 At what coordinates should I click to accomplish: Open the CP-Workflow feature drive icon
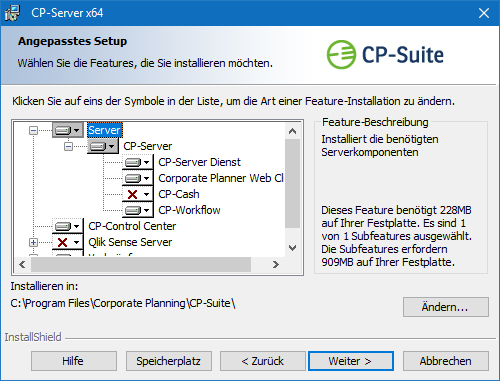[x=138, y=210]
